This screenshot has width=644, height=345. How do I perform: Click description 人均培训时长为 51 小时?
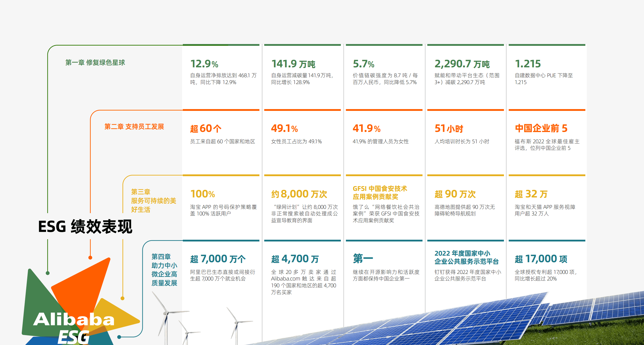point(462,141)
